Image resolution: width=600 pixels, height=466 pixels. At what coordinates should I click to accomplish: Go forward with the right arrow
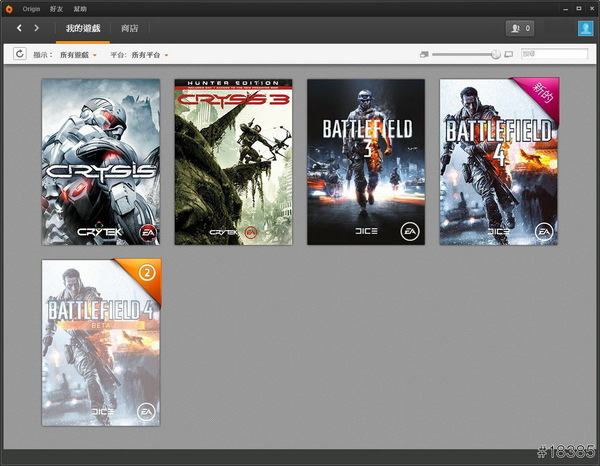click(37, 28)
